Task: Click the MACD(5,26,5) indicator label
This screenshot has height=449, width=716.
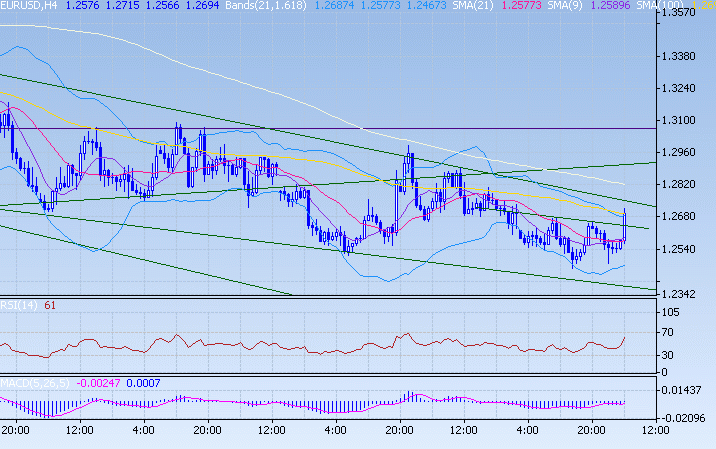Action: click(35, 383)
